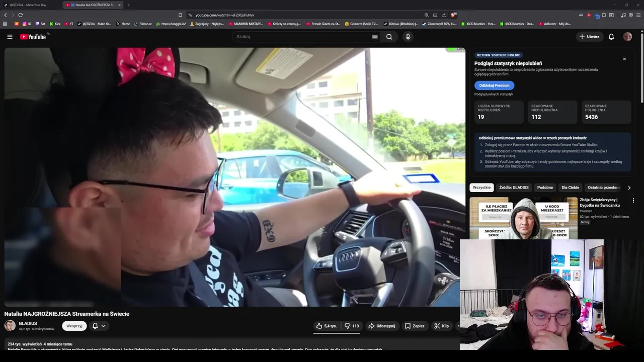Open the Filman.cc bookmark
This screenshot has height=362, width=644.
pyautogui.click(x=143, y=24)
